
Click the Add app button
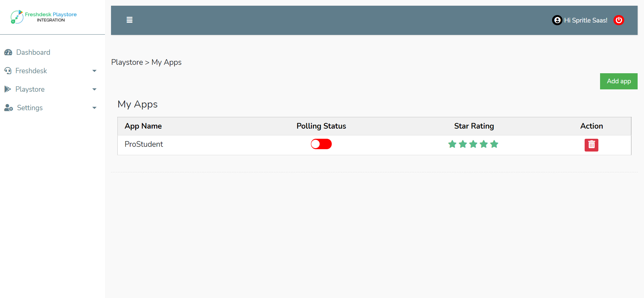pyautogui.click(x=619, y=81)
